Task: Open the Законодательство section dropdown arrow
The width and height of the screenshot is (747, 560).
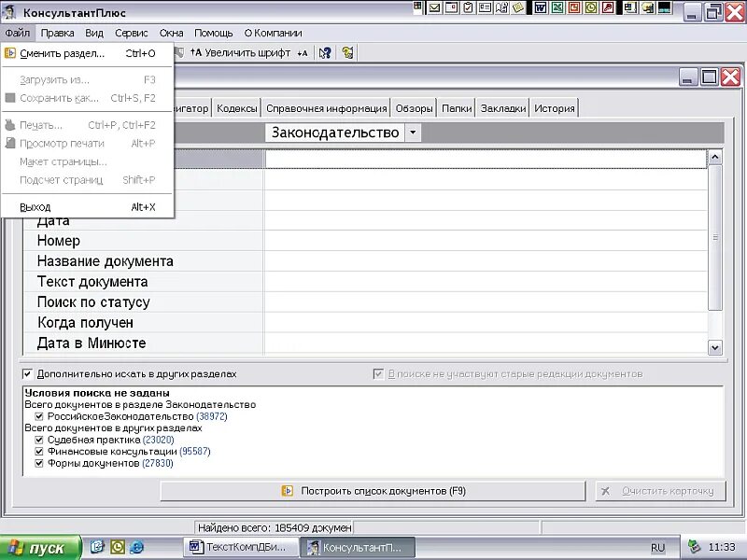Action: pos(413,133)
